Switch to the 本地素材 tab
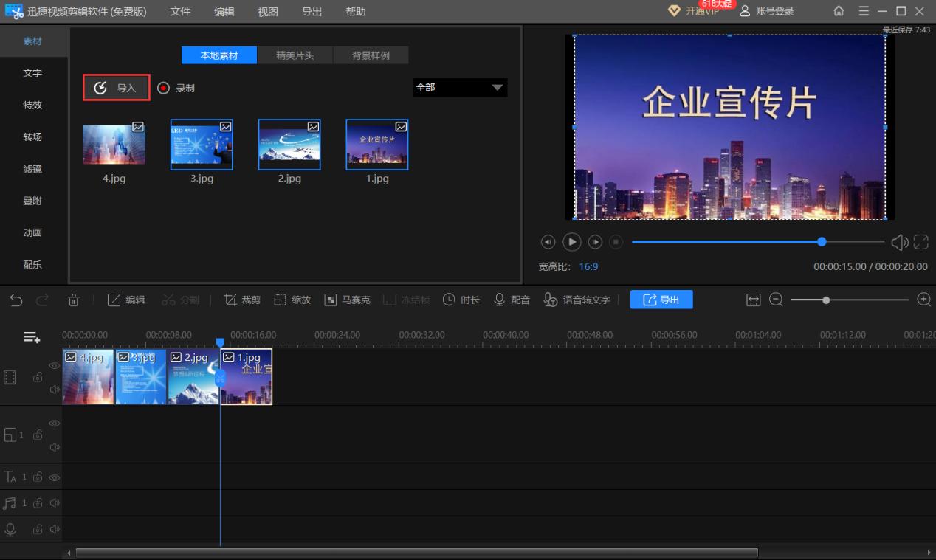 click(219, 55)
